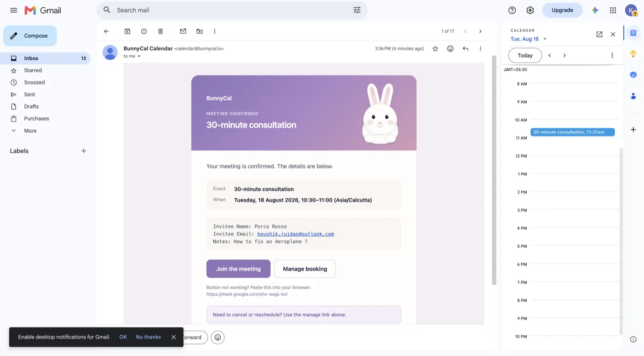Go to the newer email arrow
The width and height of the screenshot is (644, 356).
pyautogui.click(x=466, y=31)
